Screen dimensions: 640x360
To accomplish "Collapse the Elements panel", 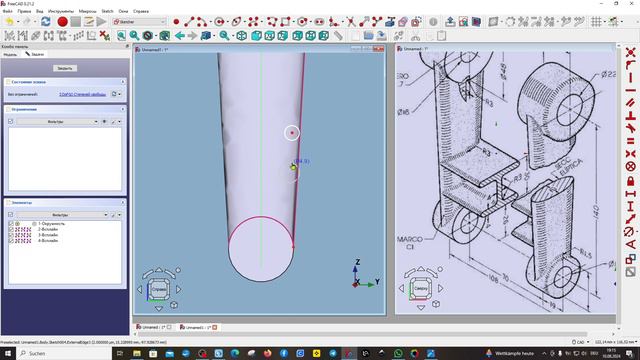I will point(122,202).
